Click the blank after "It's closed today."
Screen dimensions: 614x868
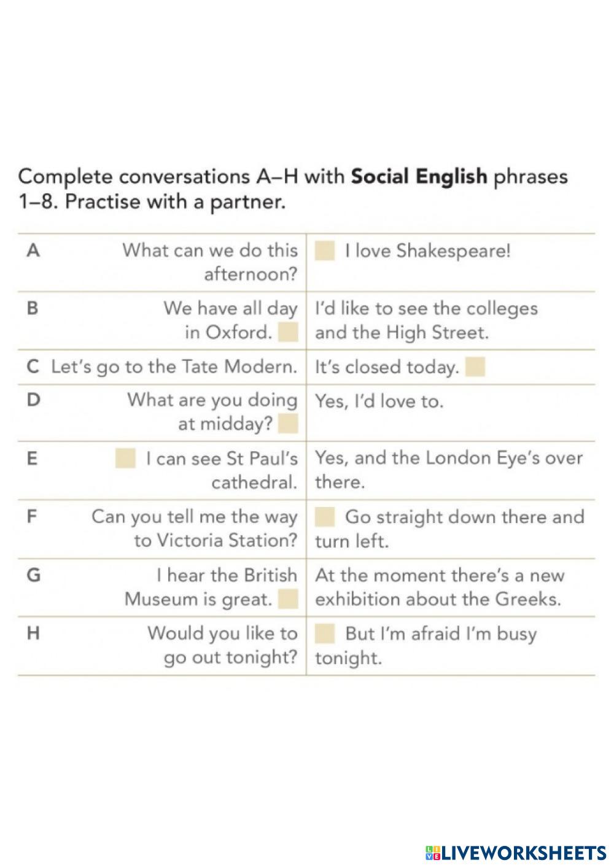(475, 367)
